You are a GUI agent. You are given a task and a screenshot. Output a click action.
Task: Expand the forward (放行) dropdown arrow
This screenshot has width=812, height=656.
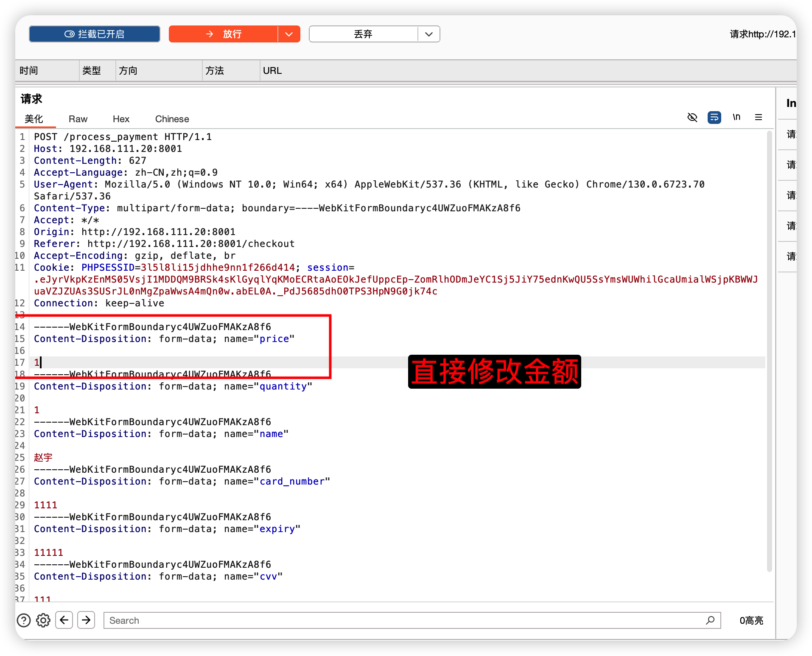pos(289,34)
